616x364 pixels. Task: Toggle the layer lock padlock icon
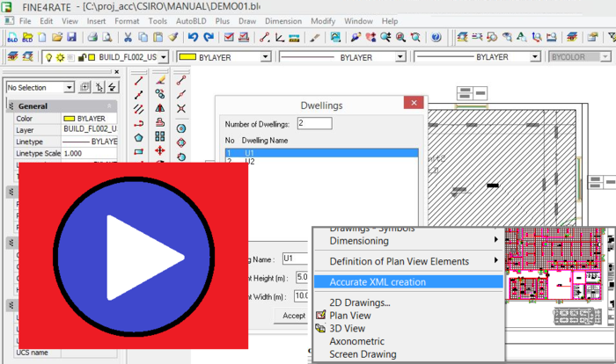[82, 56]
